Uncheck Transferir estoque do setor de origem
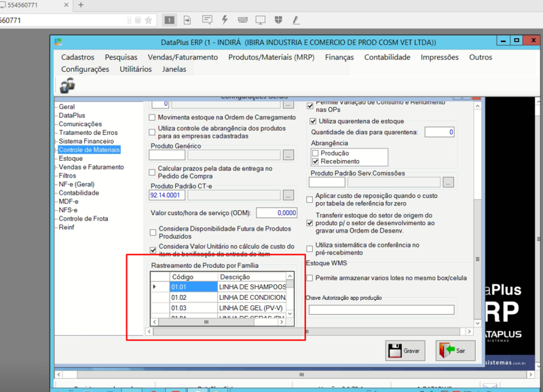Image resolution: width=543 pixels, height=392 pixels. click(310, 223)
